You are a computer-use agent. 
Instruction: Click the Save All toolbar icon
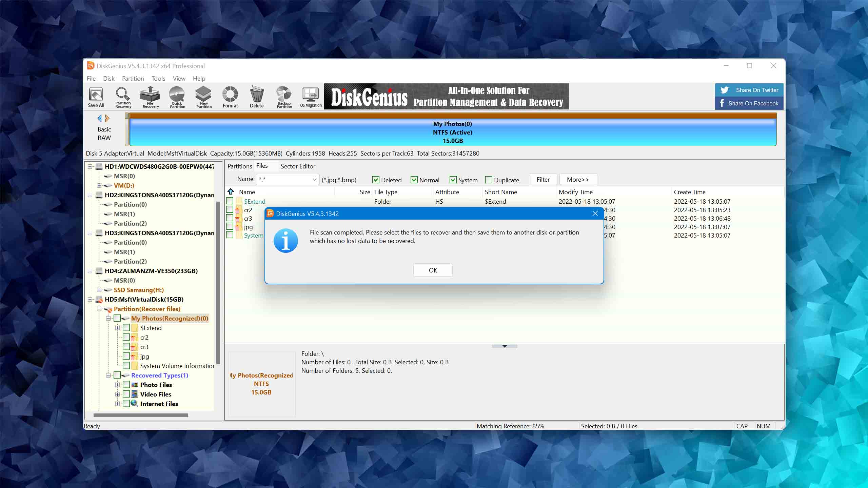(x=96, y=97)
